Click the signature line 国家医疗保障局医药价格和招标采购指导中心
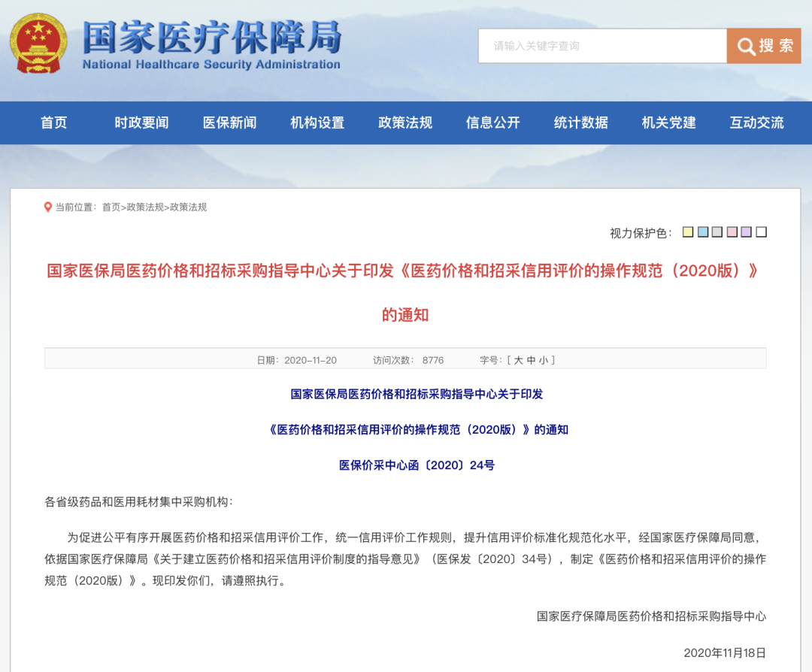This screenshot has width=812, height=672. [651, 616]
